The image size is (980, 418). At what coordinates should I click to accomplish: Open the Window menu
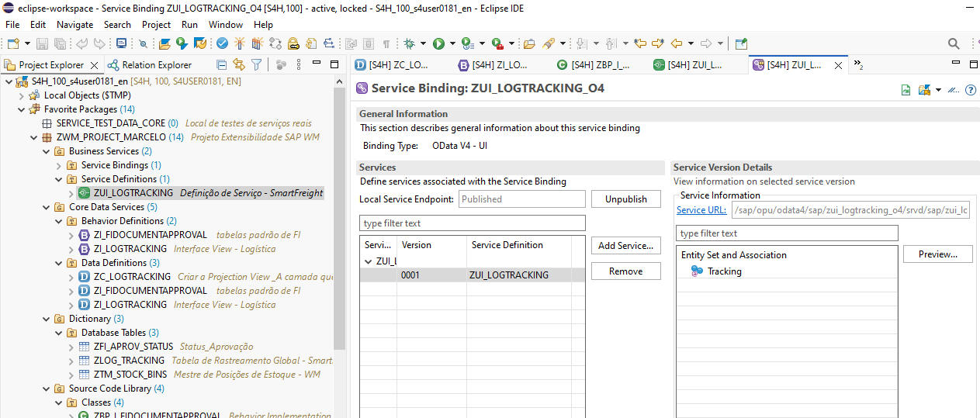coord(225,25)
